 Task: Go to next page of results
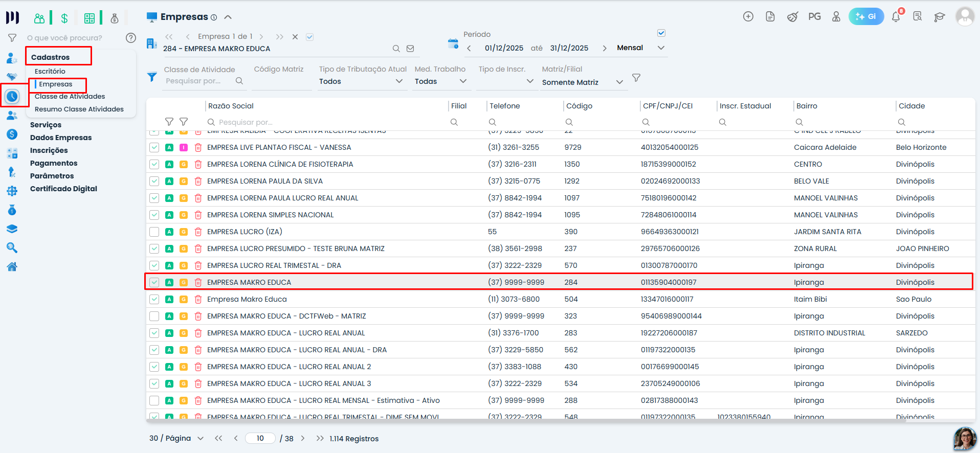(303, 438)
